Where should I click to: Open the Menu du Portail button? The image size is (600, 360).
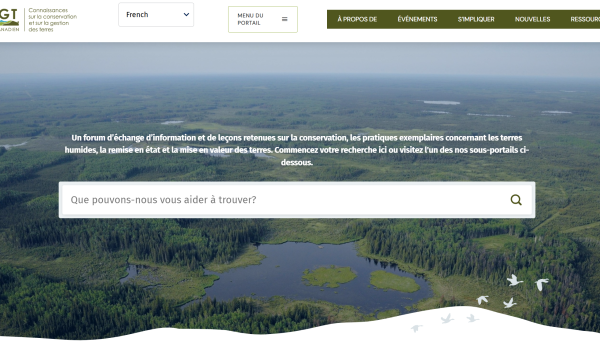pyautogui.click(x=263, y=20)
